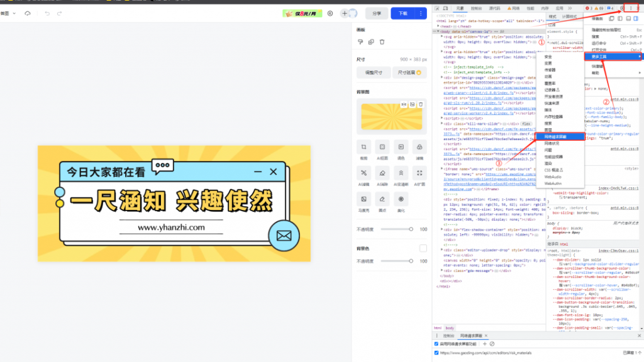Open the 控制台 tab in the bottom drawer
This screenshot has height=362, width=644.
(448, 336)
